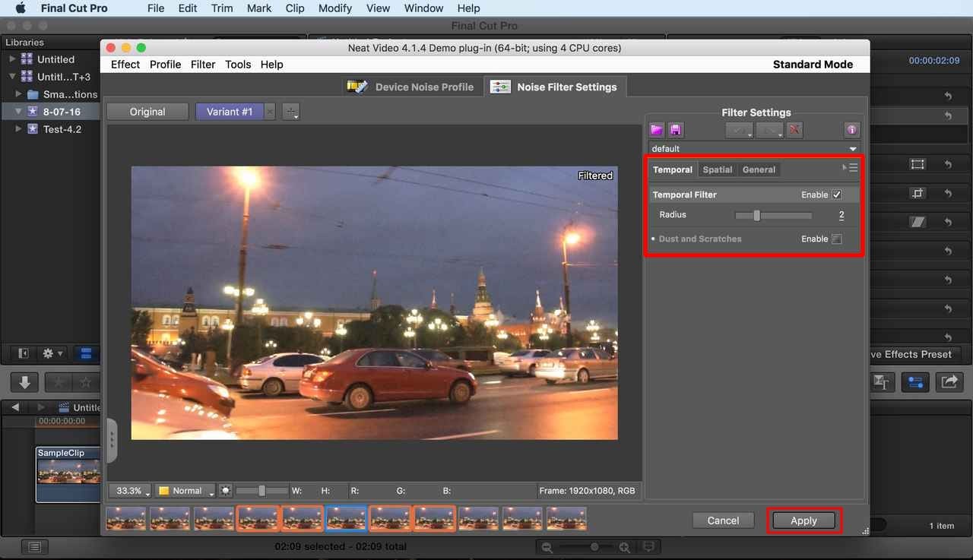Select the Temporal tab
The height and width of the screenshot is (560, 973).
[x=673, y=169]
